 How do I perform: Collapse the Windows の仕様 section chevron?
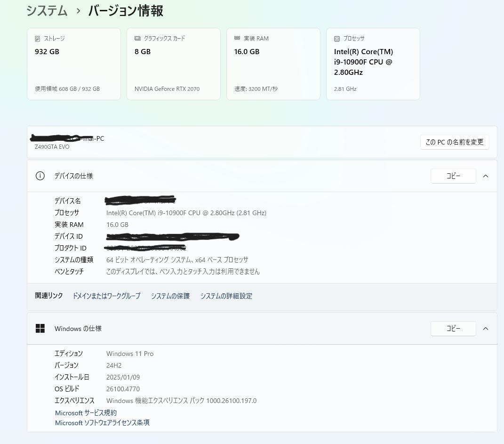pyautogui.click(x=485, y=329)
